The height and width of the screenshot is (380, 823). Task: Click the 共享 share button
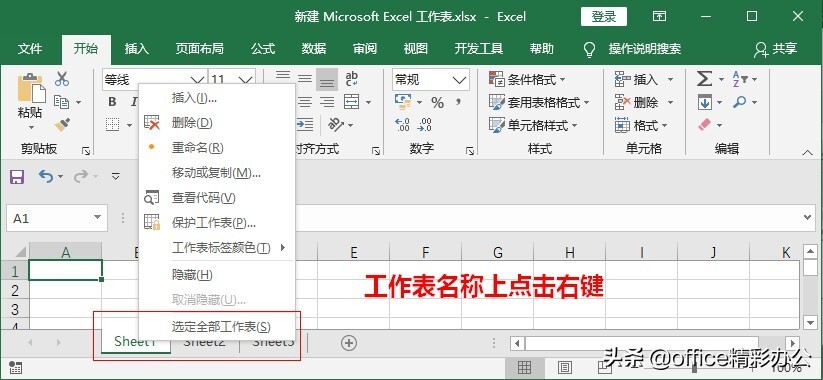(776, 49)
